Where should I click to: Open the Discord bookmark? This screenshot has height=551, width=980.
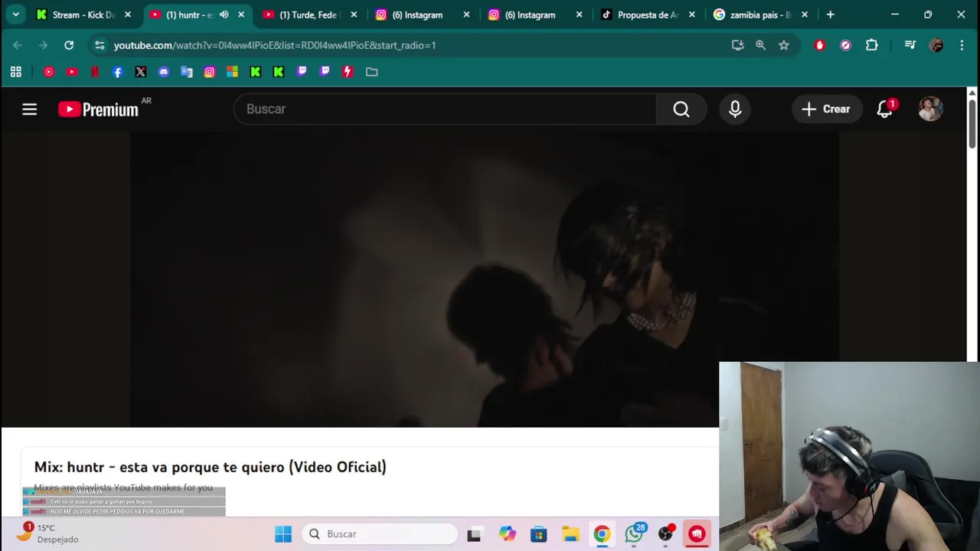(164, 72)
